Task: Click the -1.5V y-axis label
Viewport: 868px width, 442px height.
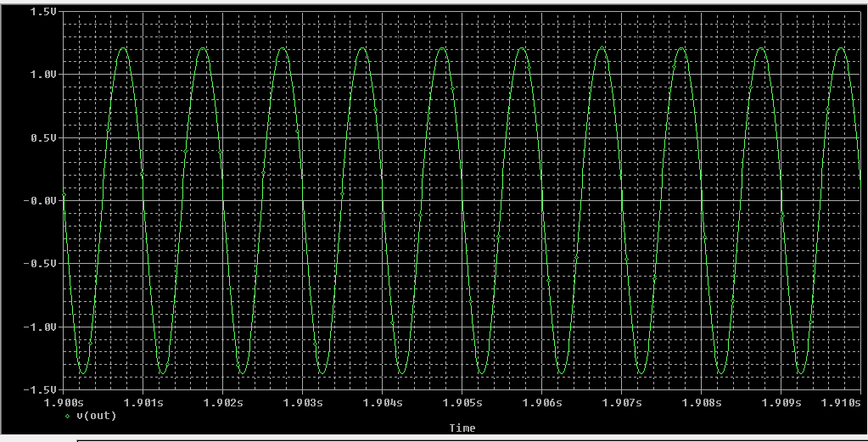Action: [x=40, y=389]
